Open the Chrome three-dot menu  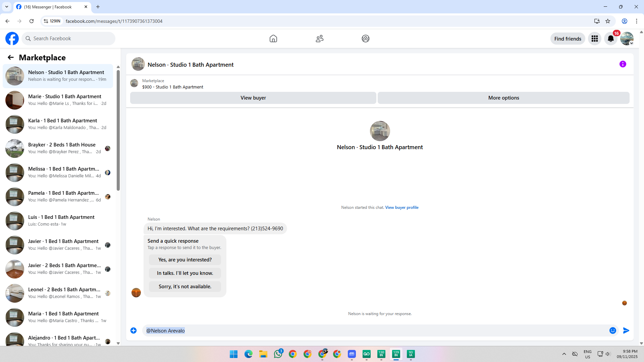click(637, 21)
